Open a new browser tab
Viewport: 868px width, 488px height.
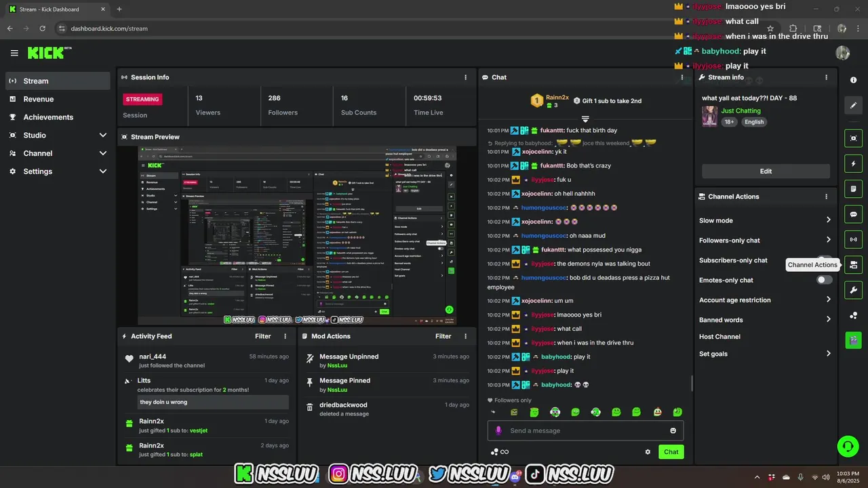[119, 9]
